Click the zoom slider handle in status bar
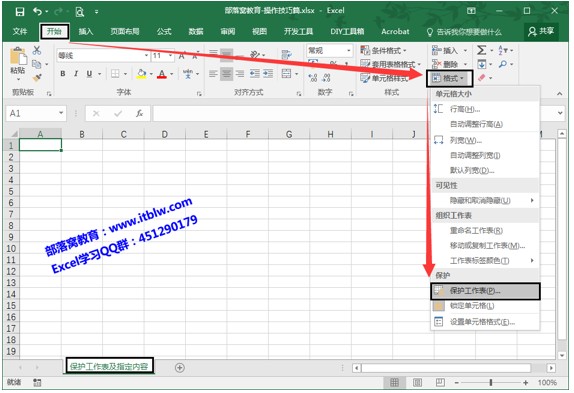This screenshot has height=393, width=574. click(491, 383)
